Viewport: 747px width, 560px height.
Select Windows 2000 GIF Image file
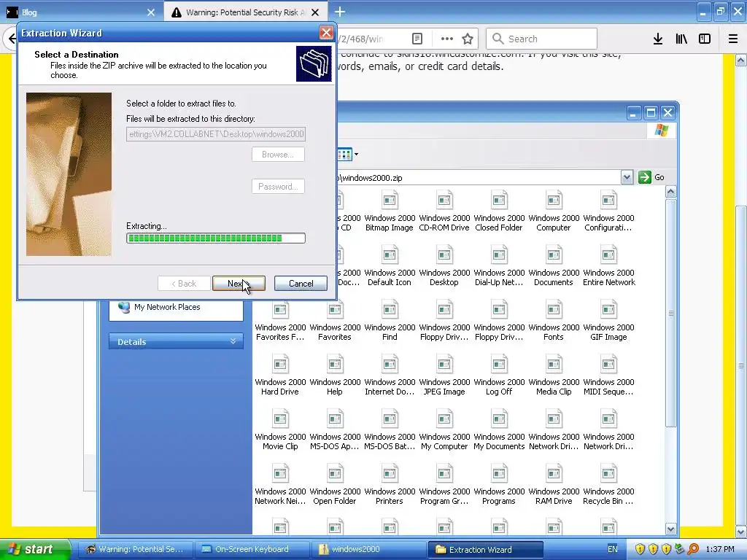[608, 321]
